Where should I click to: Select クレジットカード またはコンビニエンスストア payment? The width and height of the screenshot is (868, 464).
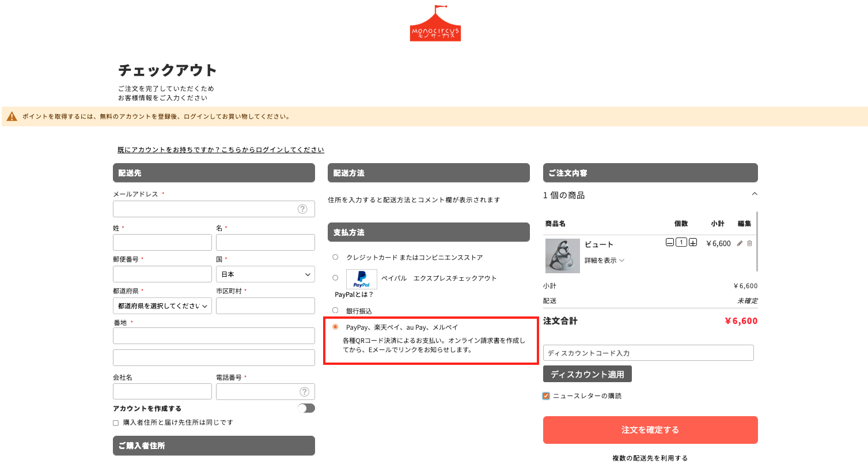tap(335, 257)
